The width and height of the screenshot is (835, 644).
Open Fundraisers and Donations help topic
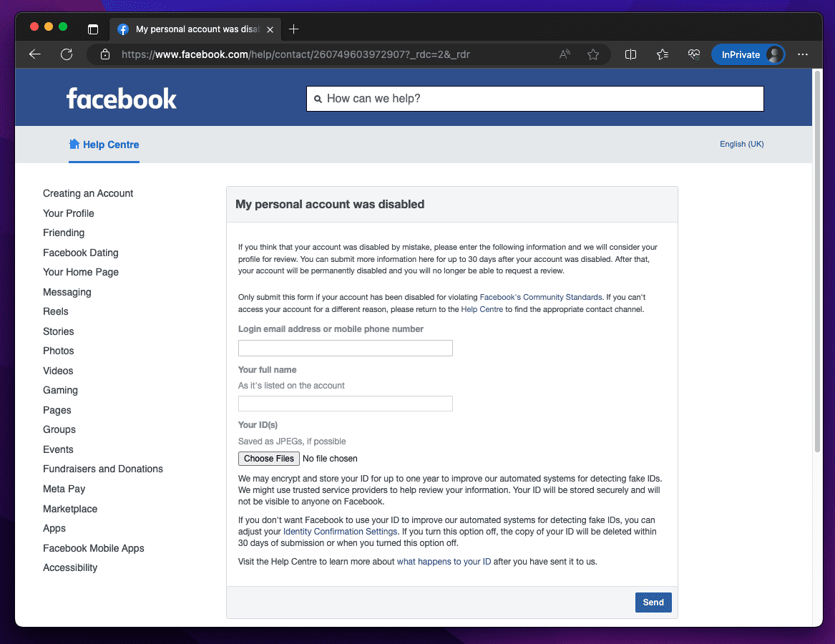[x=103, y=469]
